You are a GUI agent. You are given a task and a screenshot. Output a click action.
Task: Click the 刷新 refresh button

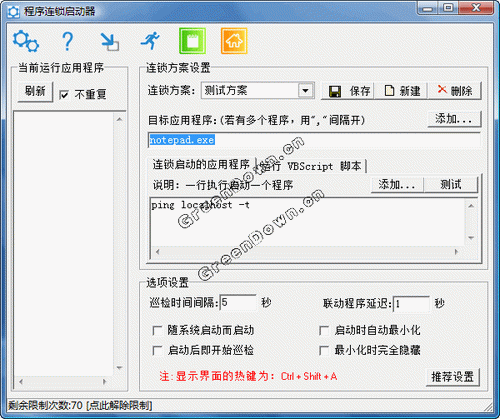pyautogui.click(x=35, y=91)
